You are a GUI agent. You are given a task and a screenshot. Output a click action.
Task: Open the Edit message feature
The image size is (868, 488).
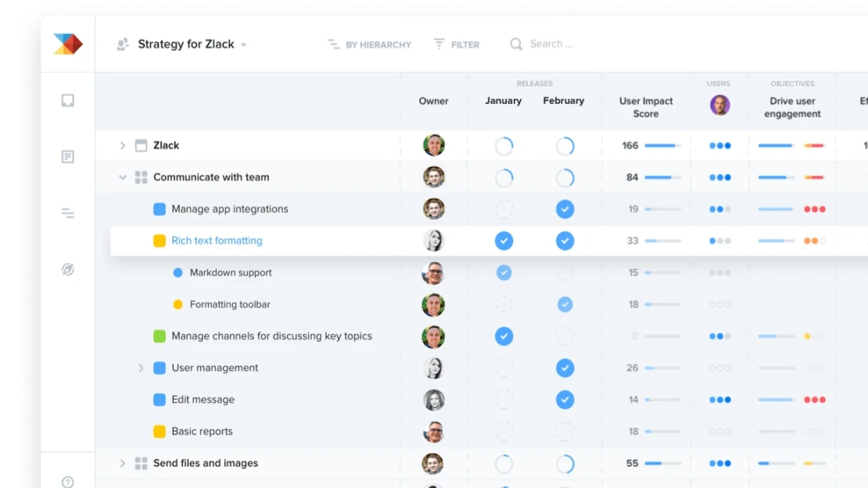pyautogui.click(x=203, y=400)
